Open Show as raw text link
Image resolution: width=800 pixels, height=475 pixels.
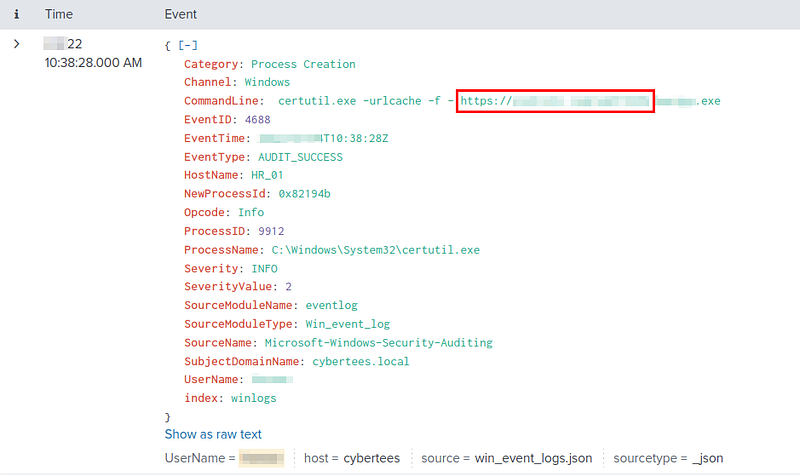coord(213,434)
